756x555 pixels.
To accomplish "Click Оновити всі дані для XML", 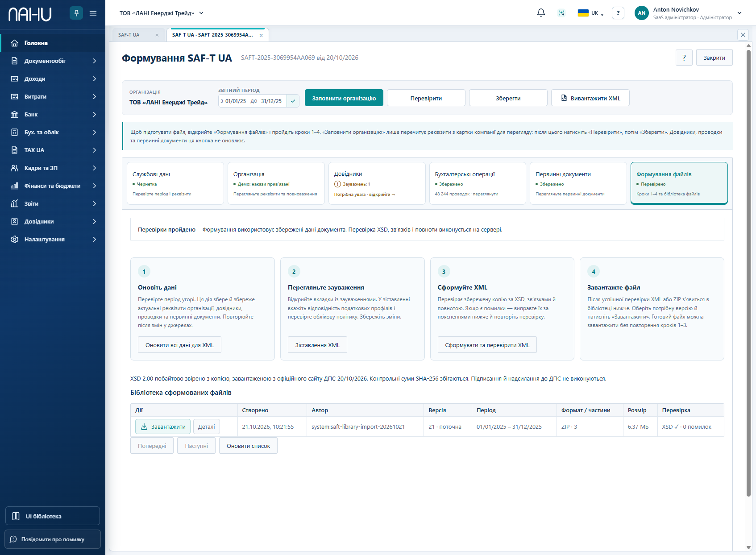I will click(179, 345).
